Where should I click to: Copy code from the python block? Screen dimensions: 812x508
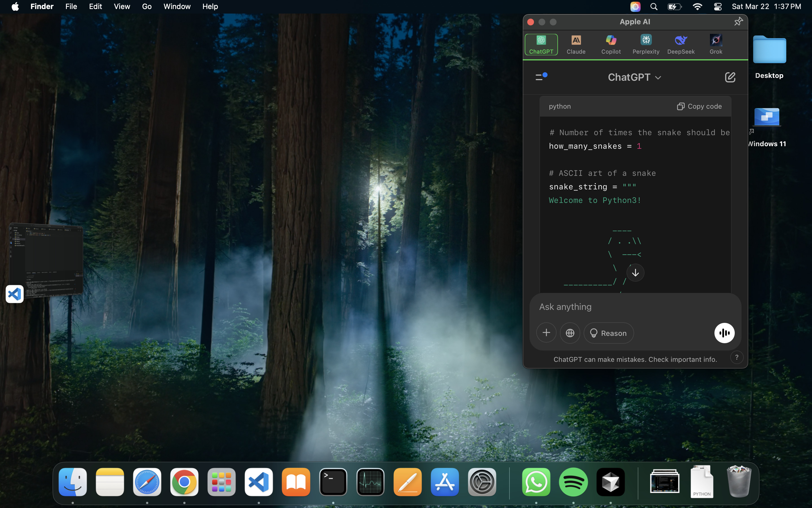tap(699, 106)
